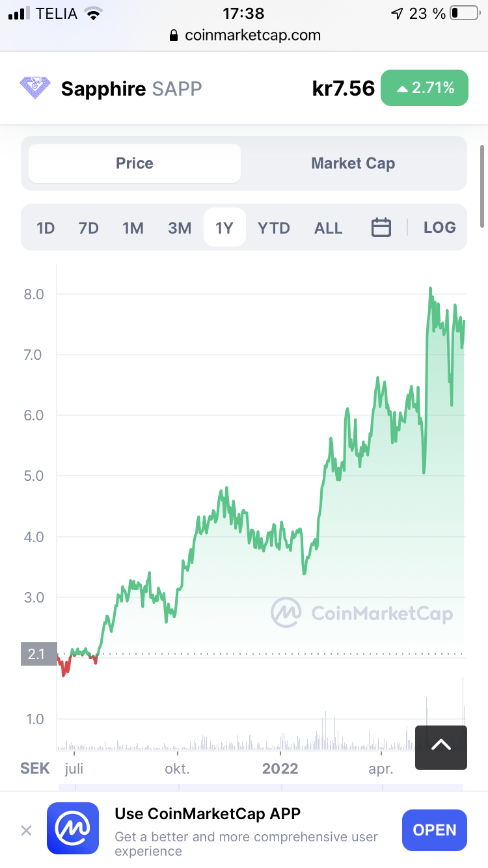
Task: Tap the location arrow icon in status bar
Action: 397,13
